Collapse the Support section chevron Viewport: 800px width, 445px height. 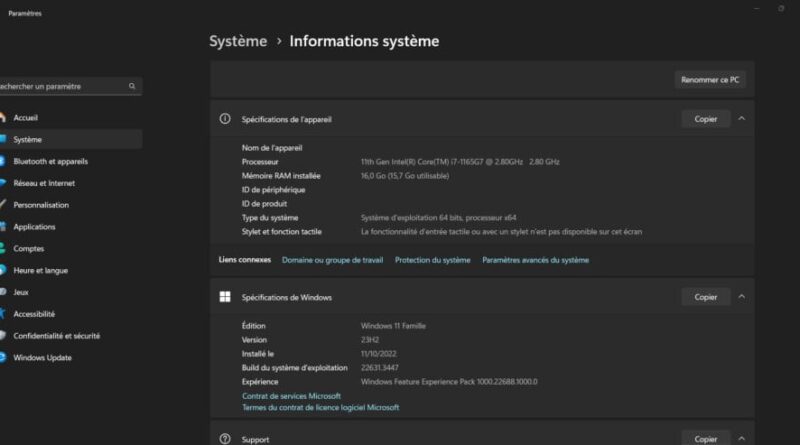click(x=742, y=438)
